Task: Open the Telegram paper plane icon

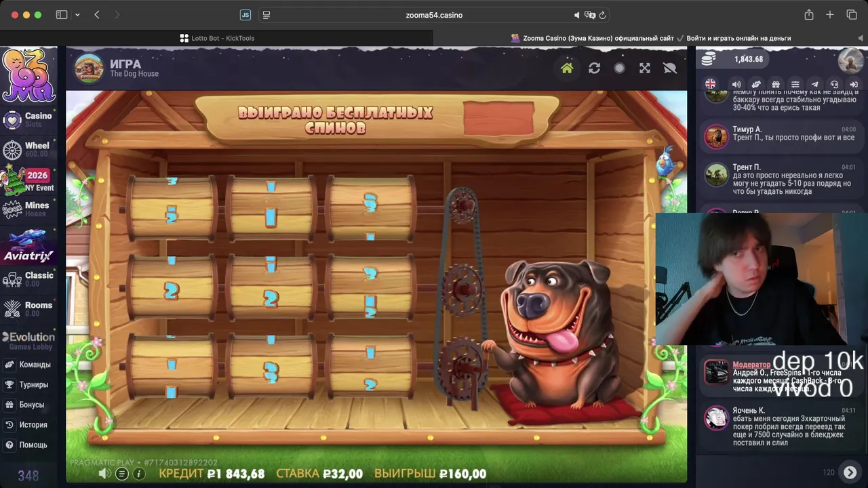Action: pos(815,84)
